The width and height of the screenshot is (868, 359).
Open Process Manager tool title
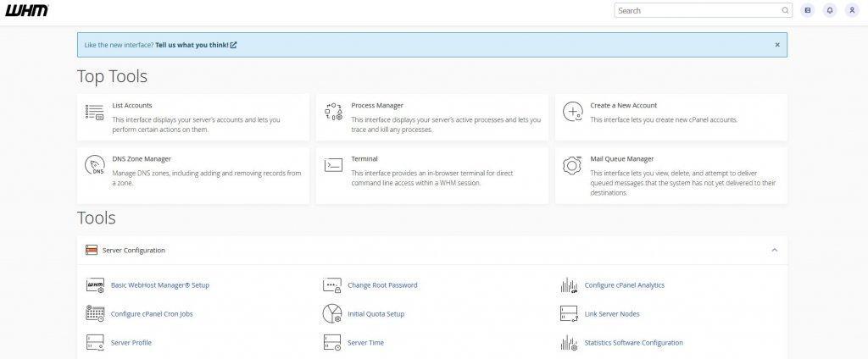[x=377, y=105]
